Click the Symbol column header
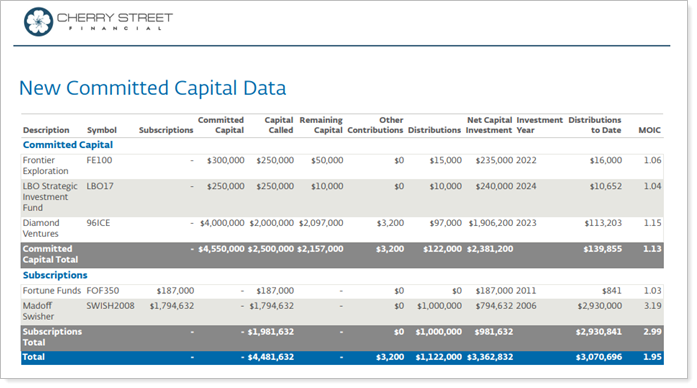 point(102,130)
